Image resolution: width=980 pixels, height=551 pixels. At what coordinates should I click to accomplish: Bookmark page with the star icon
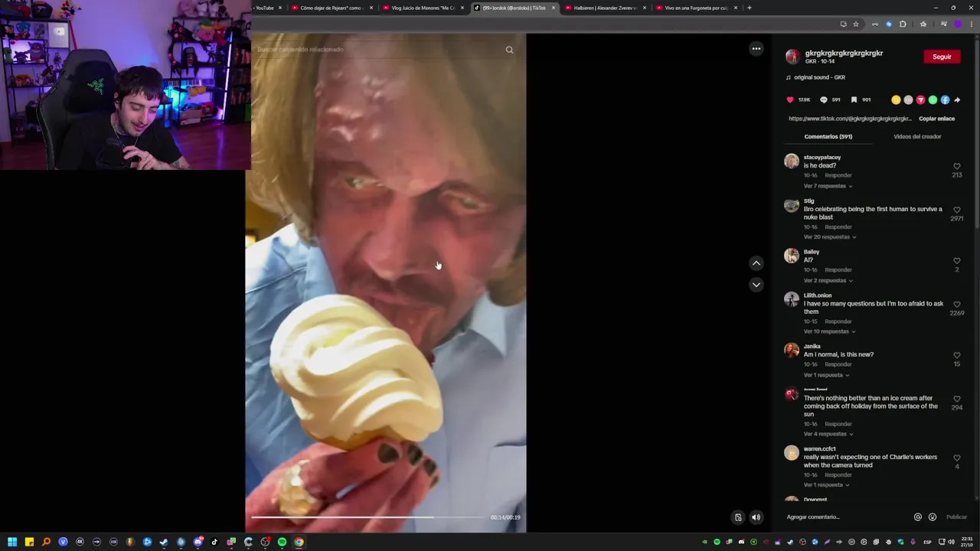[x=856, y=24]
